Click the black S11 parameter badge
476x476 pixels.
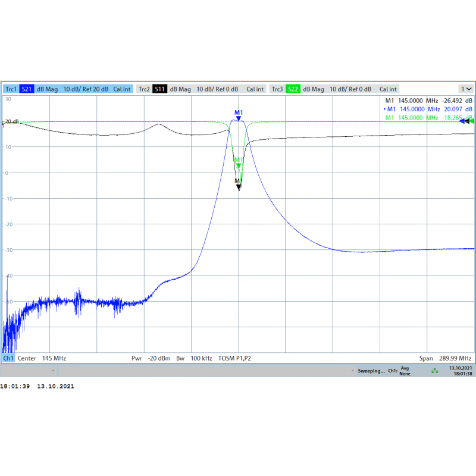[159, 89]
